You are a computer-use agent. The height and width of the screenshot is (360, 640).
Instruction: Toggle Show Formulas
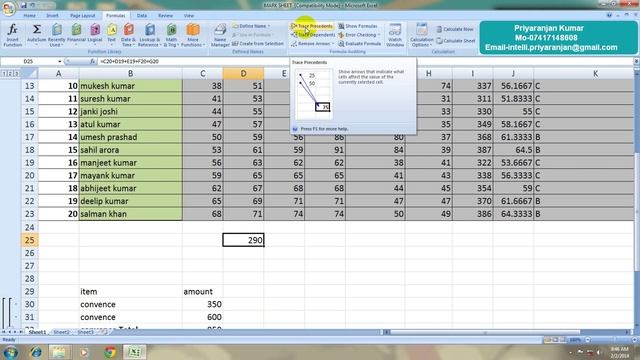(358, 26)
